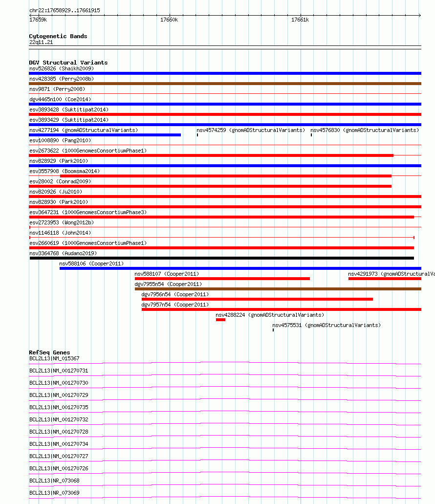The height and width of the screenshot is (504, 435).
Task: Click nsv828930 (Park2010) label
Action: click(x=59, y=202)
